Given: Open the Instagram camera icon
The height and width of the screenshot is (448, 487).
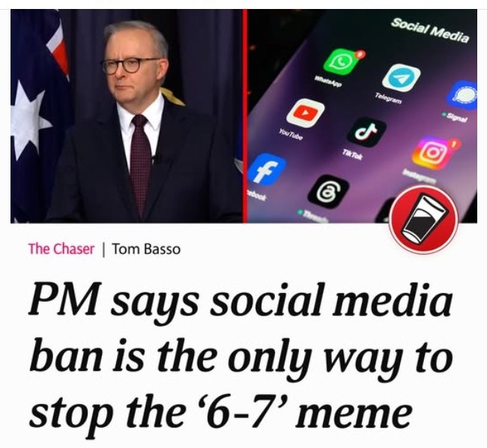Looking at the screenshot, I should (x=431, y=152).
